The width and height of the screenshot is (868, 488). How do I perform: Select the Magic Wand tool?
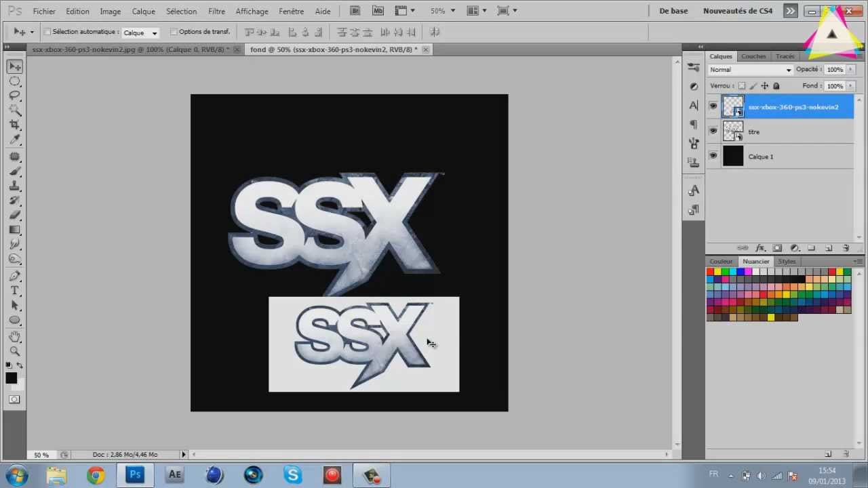[x=15, y=110]
